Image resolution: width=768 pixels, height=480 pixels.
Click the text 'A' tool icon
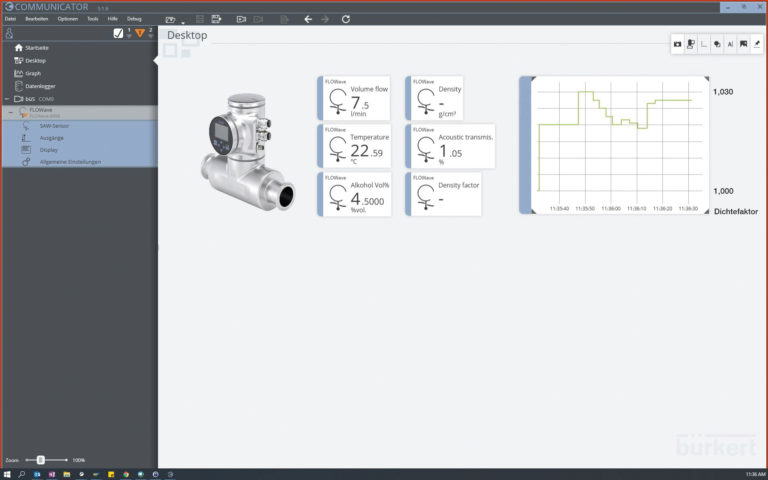point(730,44)
